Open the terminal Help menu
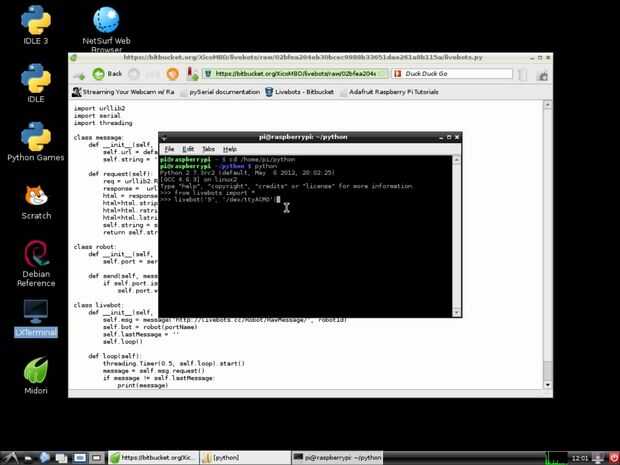 (x=230, y=149)
